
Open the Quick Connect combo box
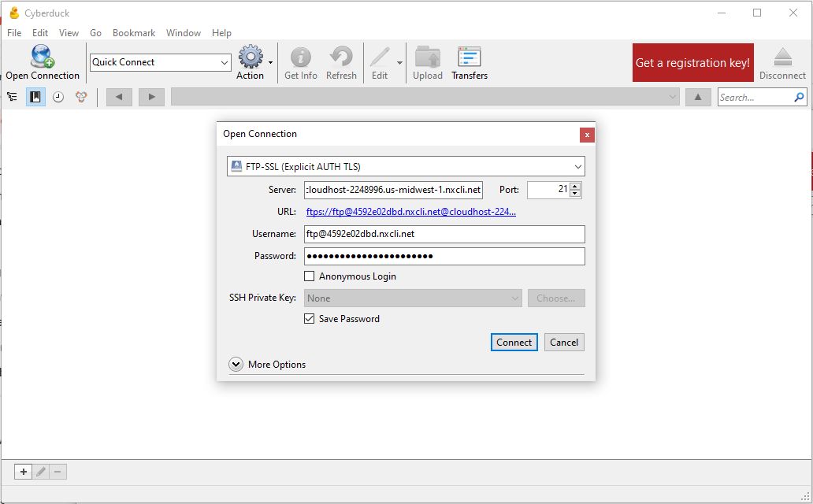pyautogui.click(x=160, y=62)
